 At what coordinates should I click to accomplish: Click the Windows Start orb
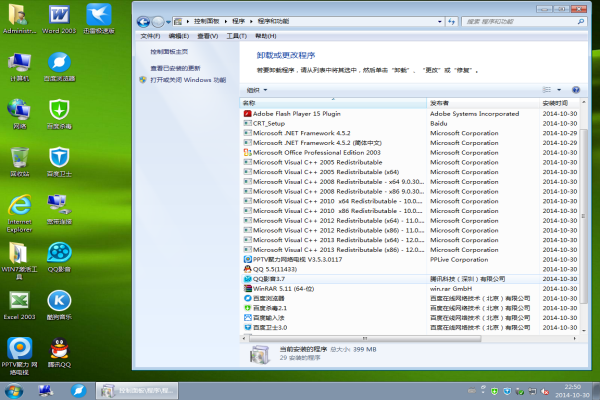pyautogui.click(x=13, y=391)
